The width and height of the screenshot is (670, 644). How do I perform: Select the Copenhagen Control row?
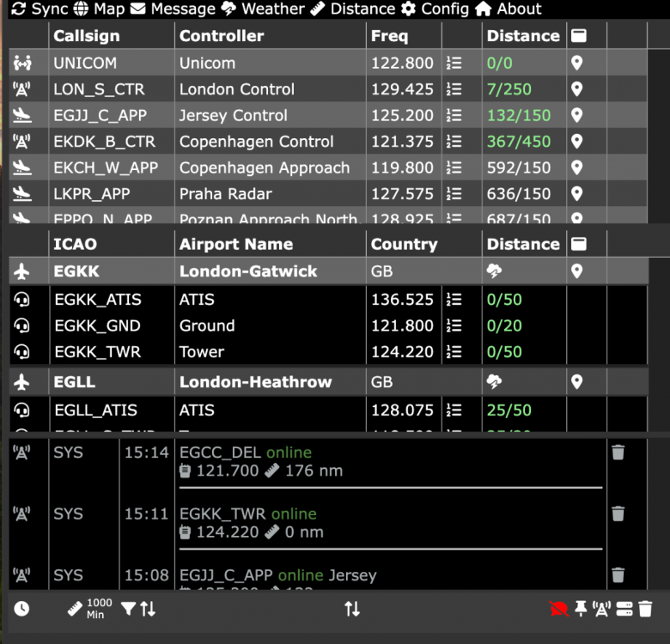[258, 142]
